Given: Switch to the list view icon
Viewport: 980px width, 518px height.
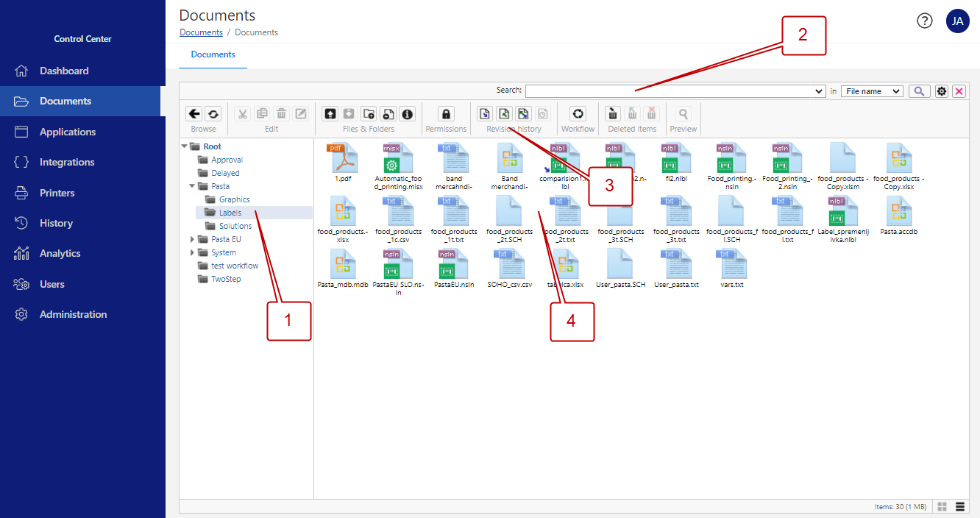Looking at the screenshot, I should click(960, 507).
